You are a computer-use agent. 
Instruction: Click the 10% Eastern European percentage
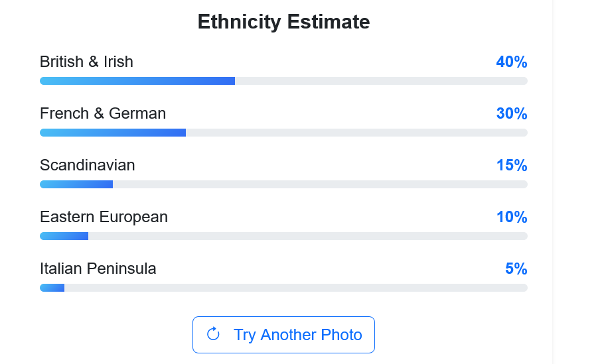click(511, 217)
